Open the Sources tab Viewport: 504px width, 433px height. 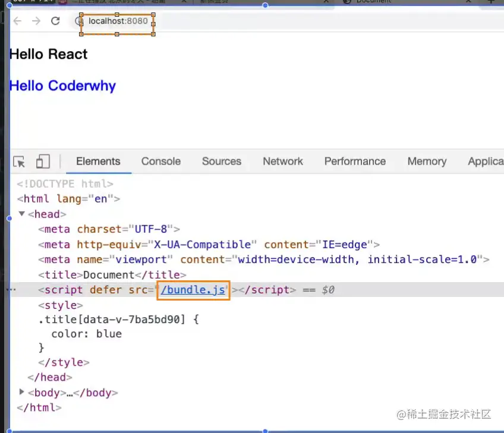[x=222, y=161]
